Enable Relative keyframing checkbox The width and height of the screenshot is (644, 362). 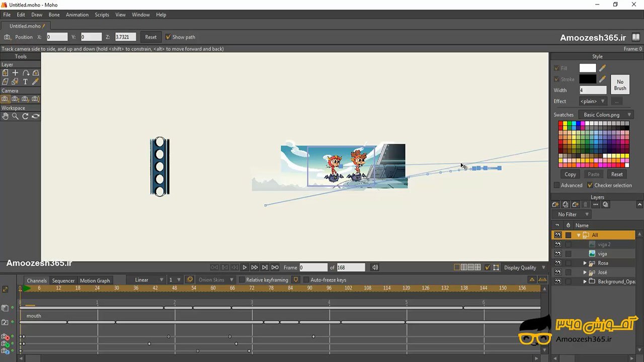(242, 280)
